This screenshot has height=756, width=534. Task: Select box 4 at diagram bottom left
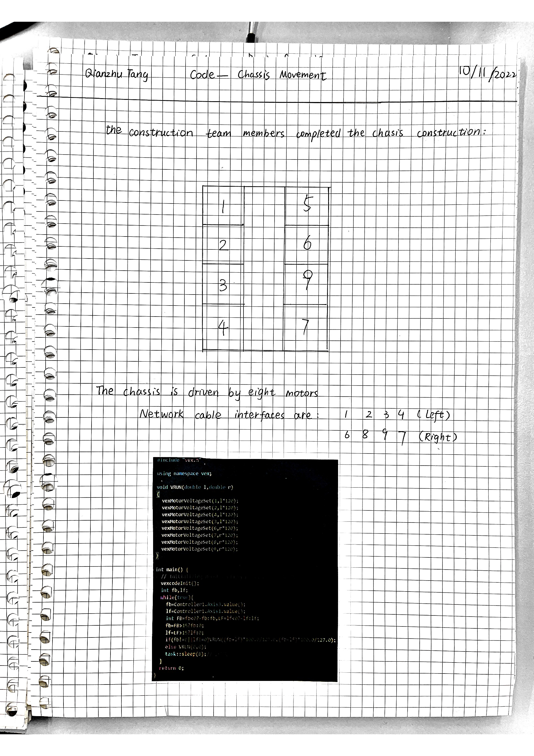[223, 328]
